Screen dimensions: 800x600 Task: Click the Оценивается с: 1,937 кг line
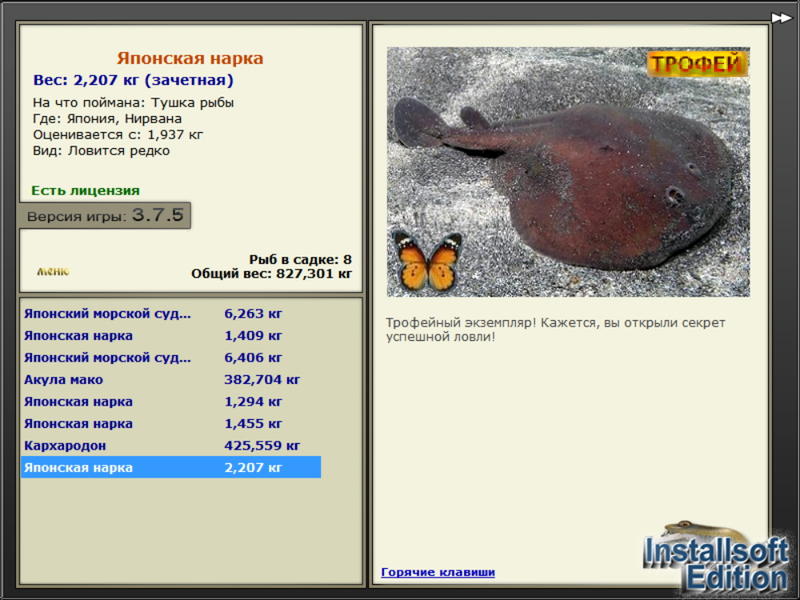pos(118,135)
